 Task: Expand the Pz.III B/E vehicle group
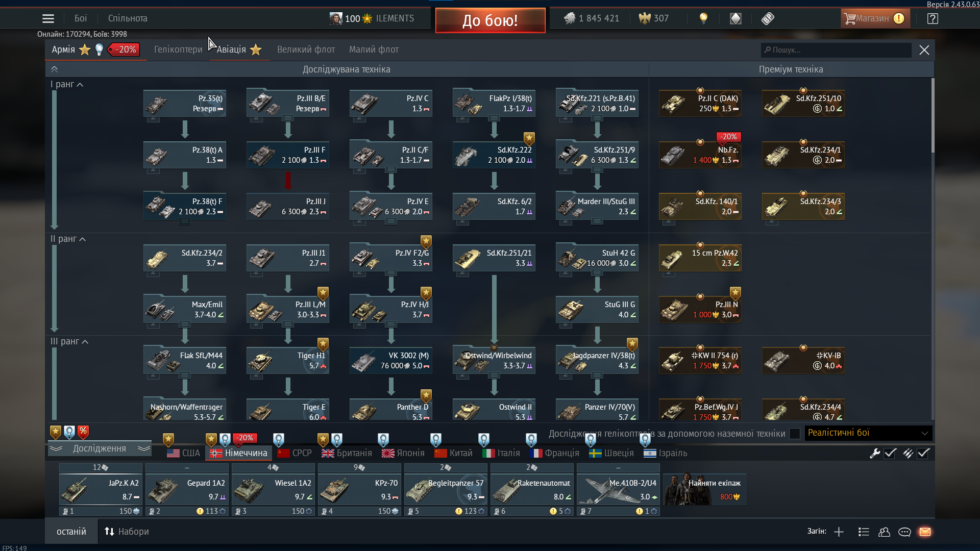pyautogui.click(x=288, y=118)
